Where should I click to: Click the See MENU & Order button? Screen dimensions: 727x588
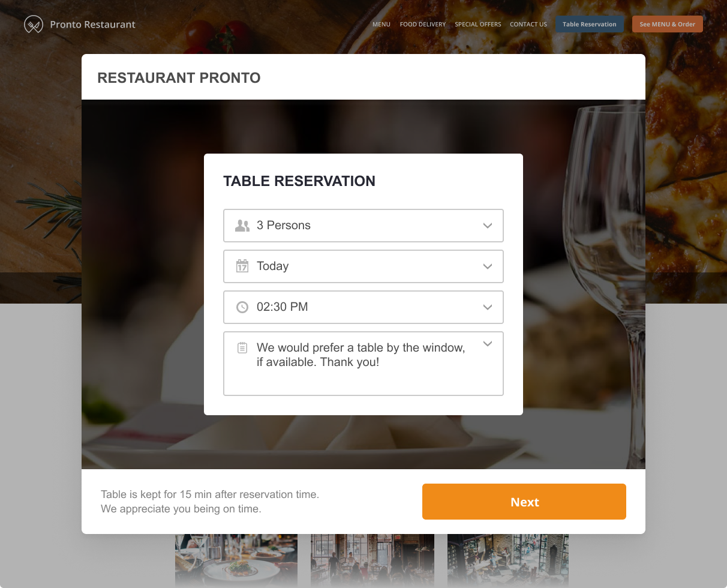click(667, 24)
